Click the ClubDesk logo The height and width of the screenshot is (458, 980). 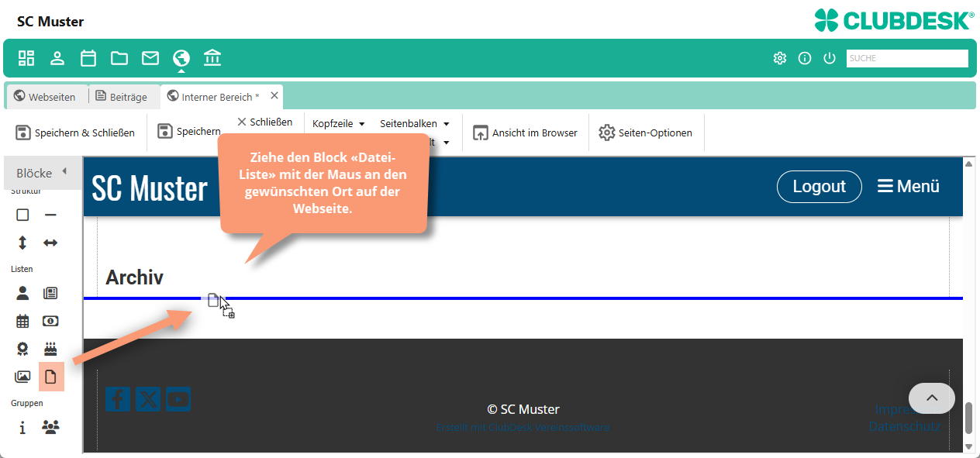click(894, 20)
